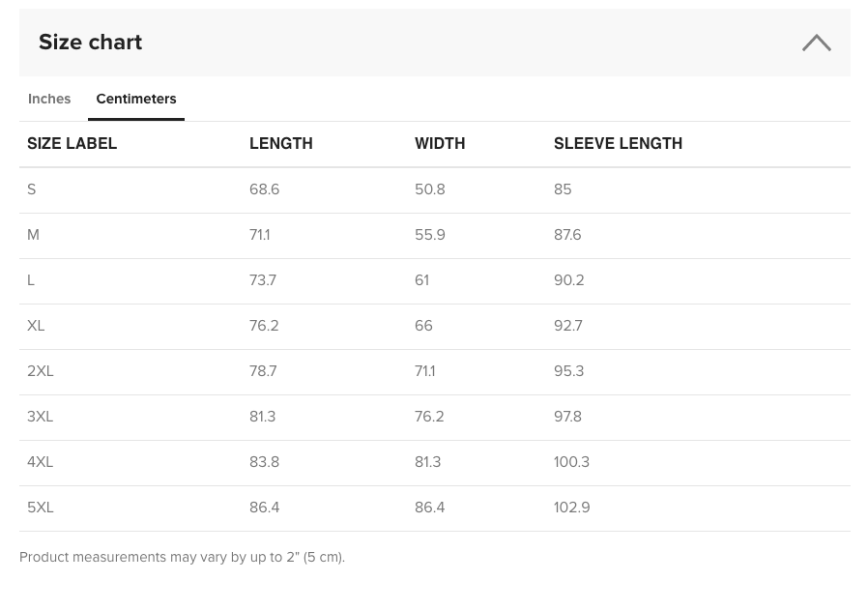
Task: Click the L size label
Action: coord(31,280)
